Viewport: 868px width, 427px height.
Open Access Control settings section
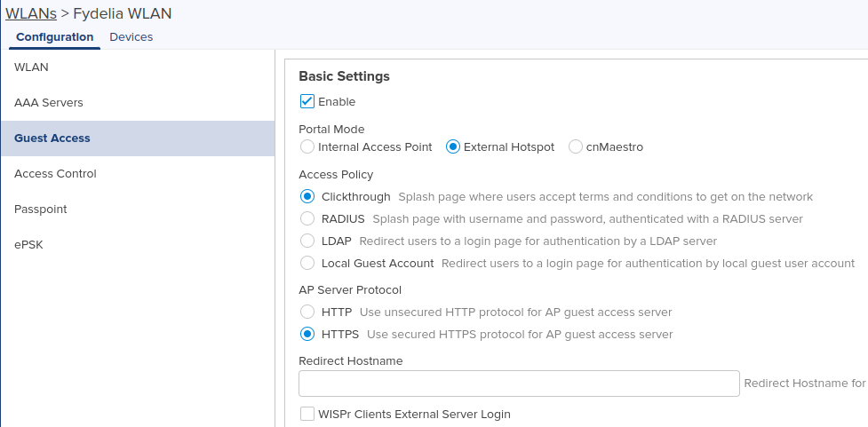coord(138,174)
